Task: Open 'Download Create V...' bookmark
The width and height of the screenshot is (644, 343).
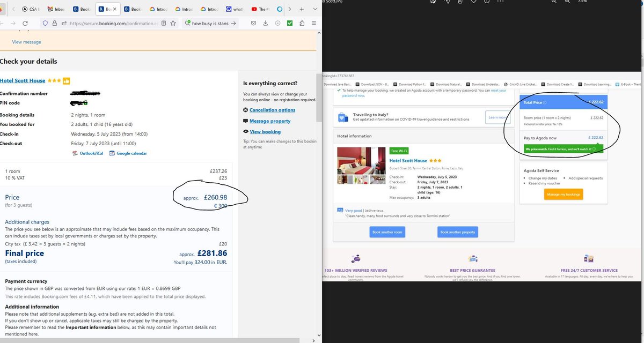Action: tap(558, 84)
